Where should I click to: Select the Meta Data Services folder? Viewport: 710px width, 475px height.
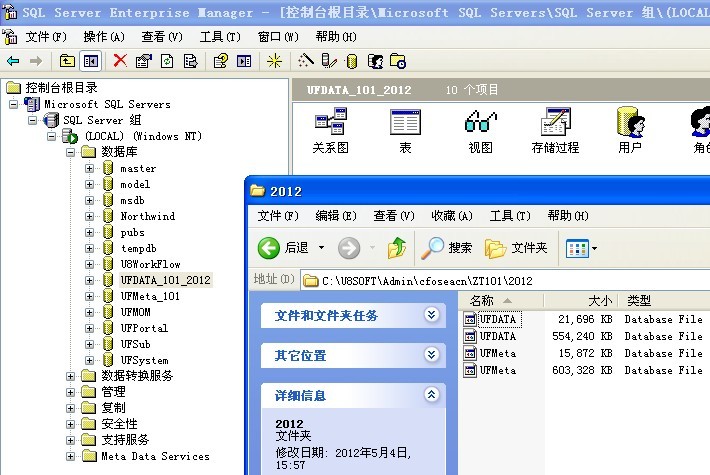pos(155,456)
